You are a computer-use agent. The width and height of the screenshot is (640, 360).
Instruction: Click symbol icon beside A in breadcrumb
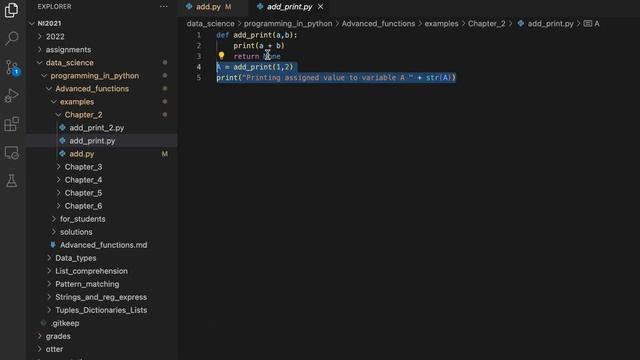[588, 24]
